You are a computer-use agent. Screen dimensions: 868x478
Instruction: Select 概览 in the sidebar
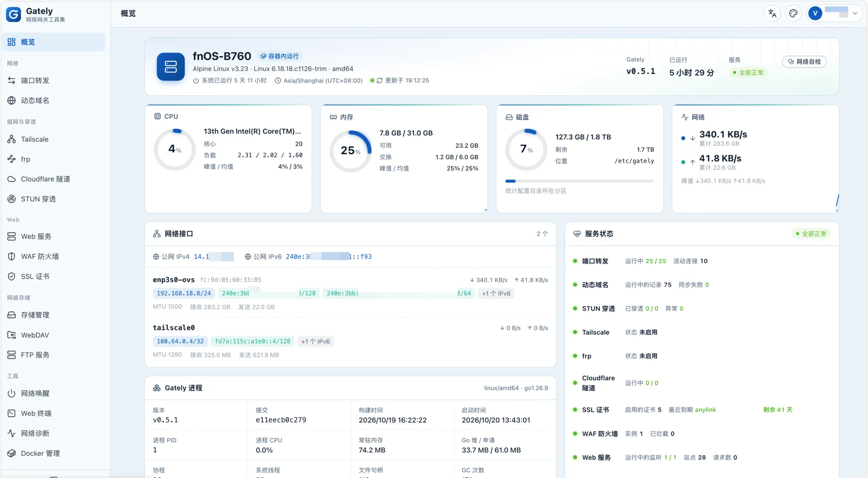[x=53, y=42]
